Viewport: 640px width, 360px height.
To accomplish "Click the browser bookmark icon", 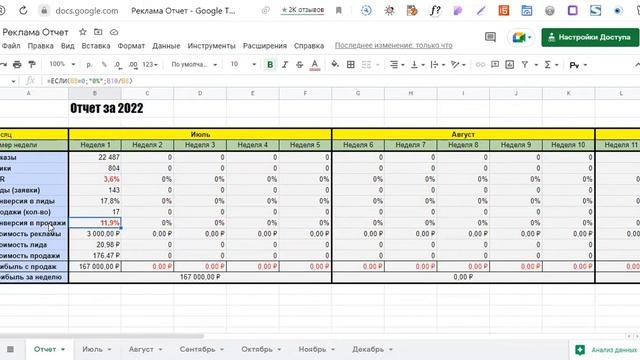I will pos(338,11).
